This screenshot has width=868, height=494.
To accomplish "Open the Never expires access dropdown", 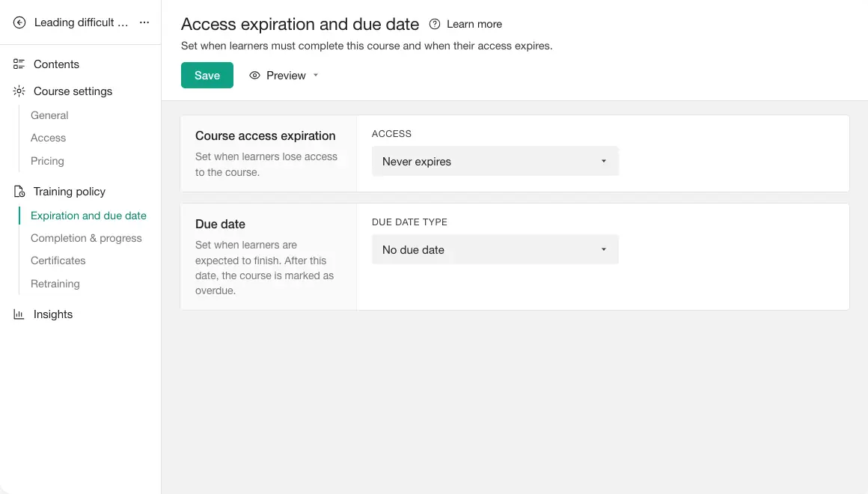I will tap(495, 162).
